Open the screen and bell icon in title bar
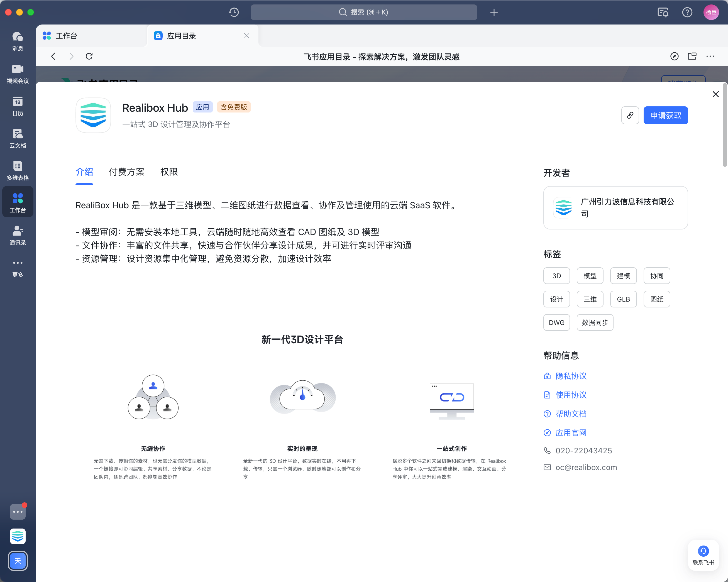This screenshot has height=582, width=728. point(663,12)
